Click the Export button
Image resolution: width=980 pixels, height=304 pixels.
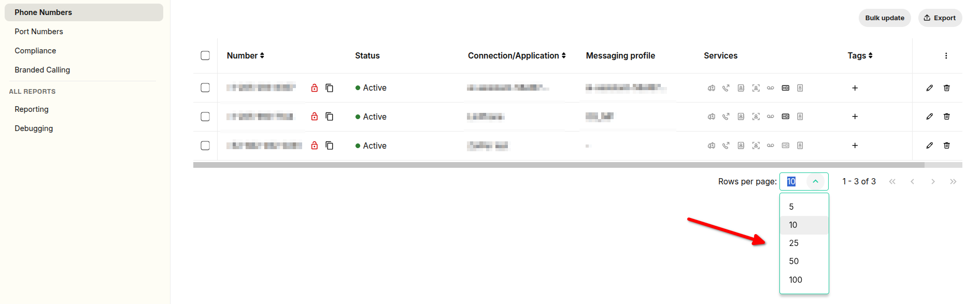click(x=940, y=18)
